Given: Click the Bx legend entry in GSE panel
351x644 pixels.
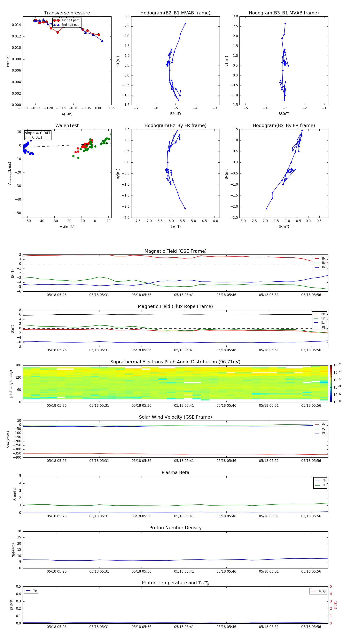Looking at the screenshot, I should 320,259.
